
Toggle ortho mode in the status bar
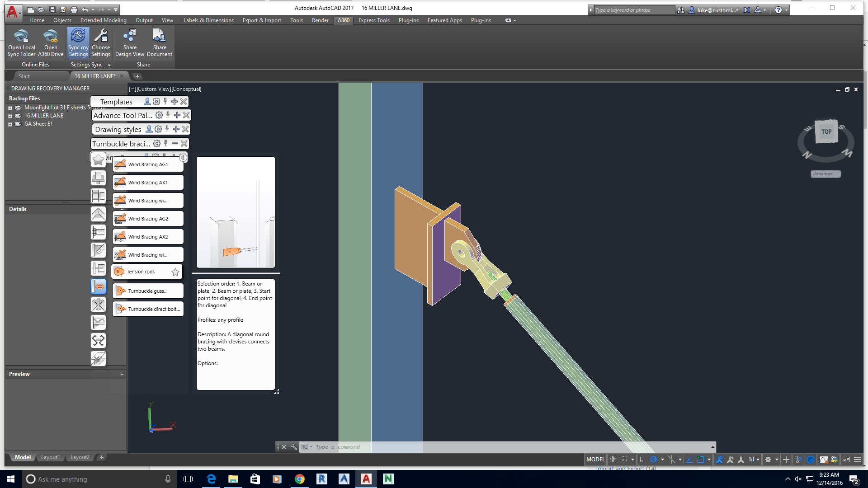tap(642, 459)
